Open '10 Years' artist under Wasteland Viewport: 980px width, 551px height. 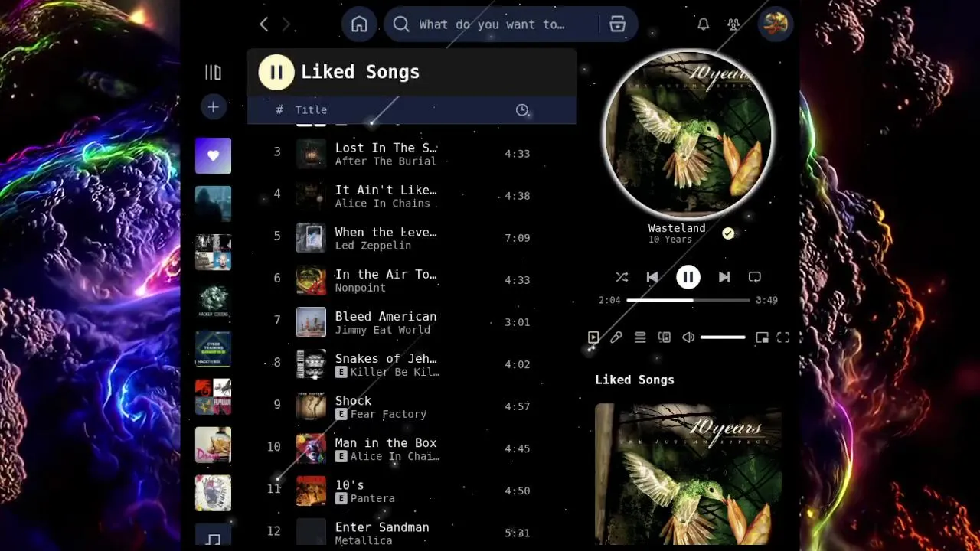pyautogui.click(x=670, y=240)
